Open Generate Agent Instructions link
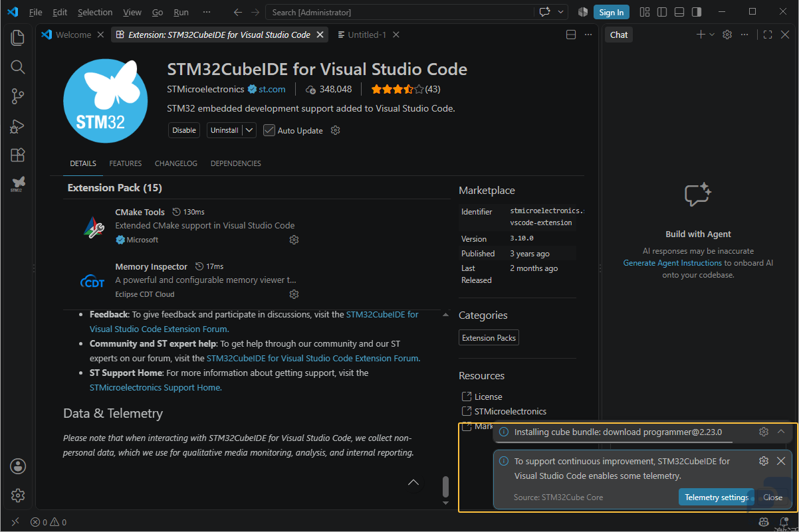Viewport: 799px width, 532px height. pyautogui.click(x=672, y=263)
